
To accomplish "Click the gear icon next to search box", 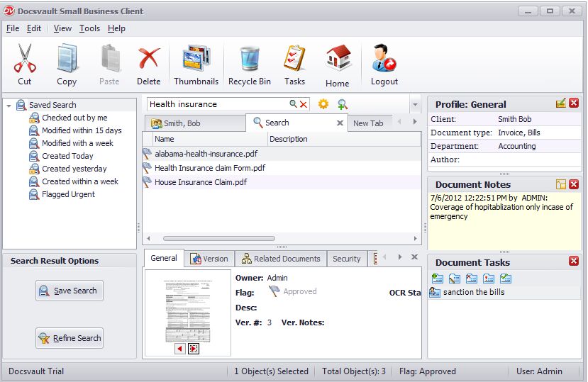I will pos(323,104).
